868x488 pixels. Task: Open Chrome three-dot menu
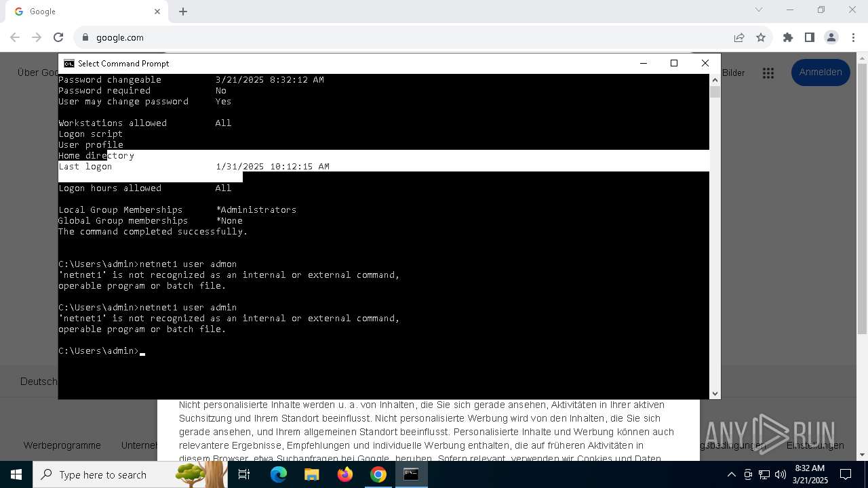[x=852, y=37]
